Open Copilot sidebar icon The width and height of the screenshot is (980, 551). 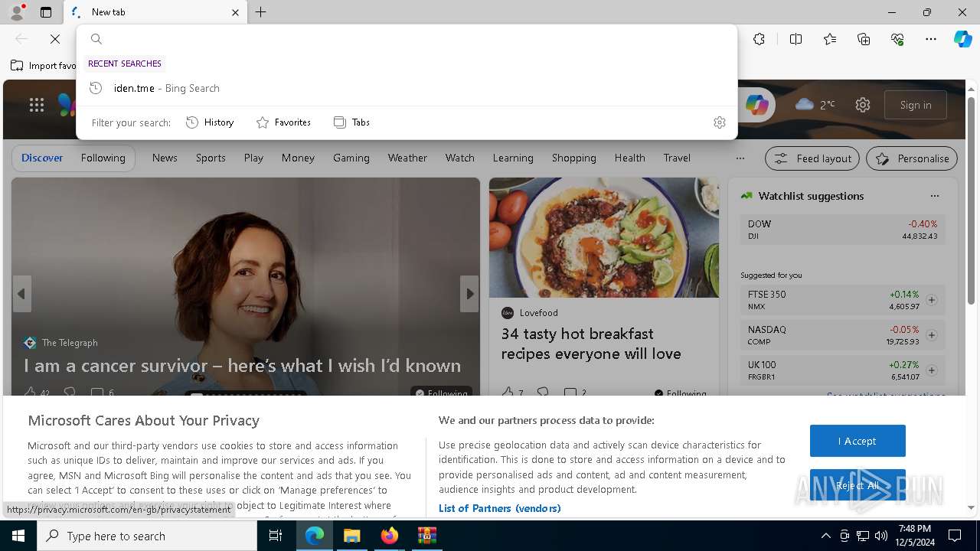(962, 39)
